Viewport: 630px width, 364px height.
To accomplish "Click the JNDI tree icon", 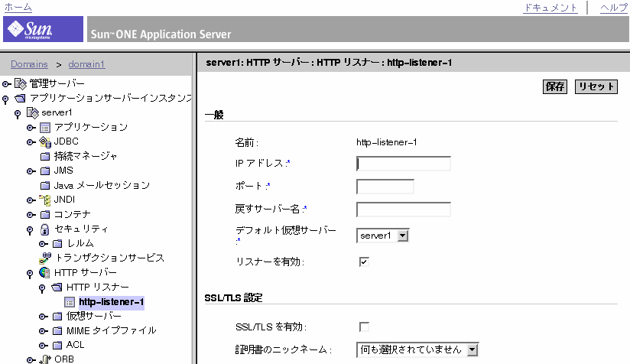I will point(45,200).
